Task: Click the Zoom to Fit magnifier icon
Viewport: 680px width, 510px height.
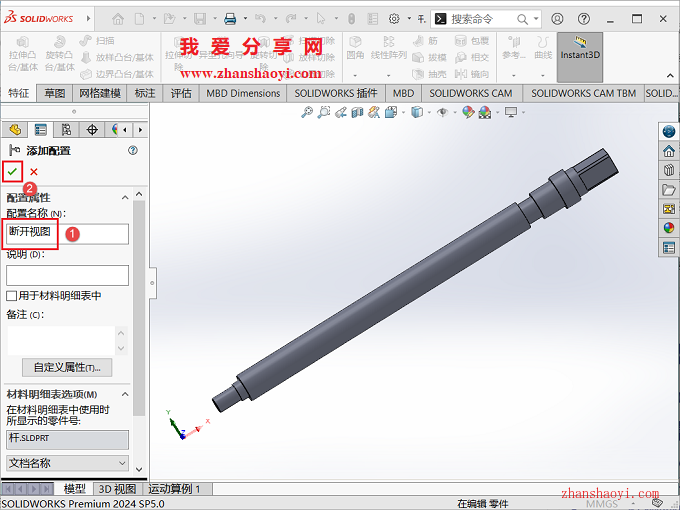Action: pyautogui.click(x=307, y=113)
